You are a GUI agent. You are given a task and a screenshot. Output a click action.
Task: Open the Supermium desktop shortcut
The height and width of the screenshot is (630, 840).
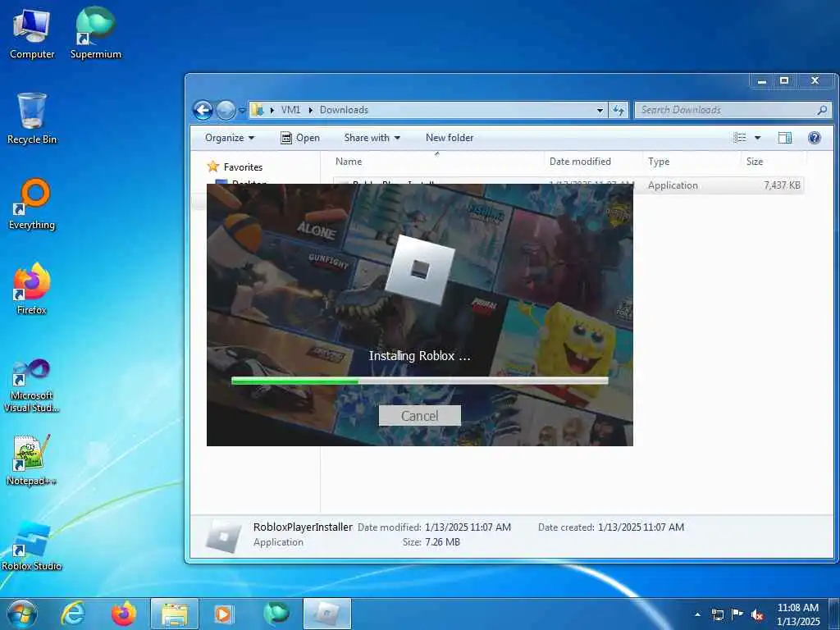(95, 34)
